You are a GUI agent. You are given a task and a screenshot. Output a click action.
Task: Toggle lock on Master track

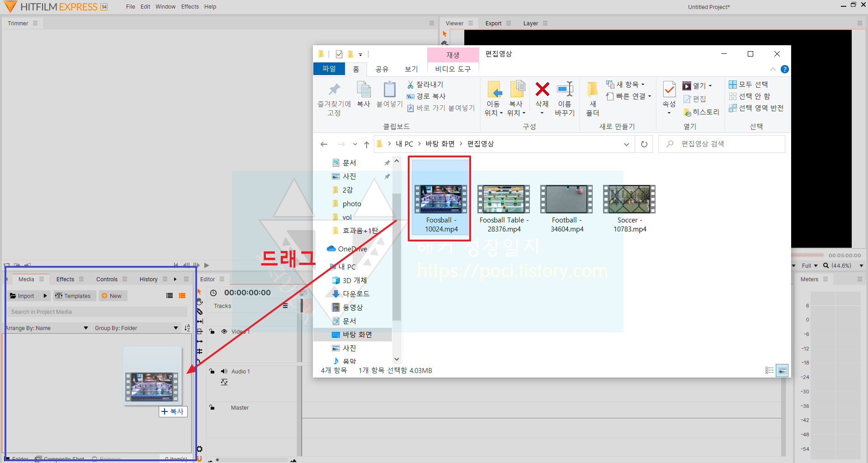click(212, 407)
